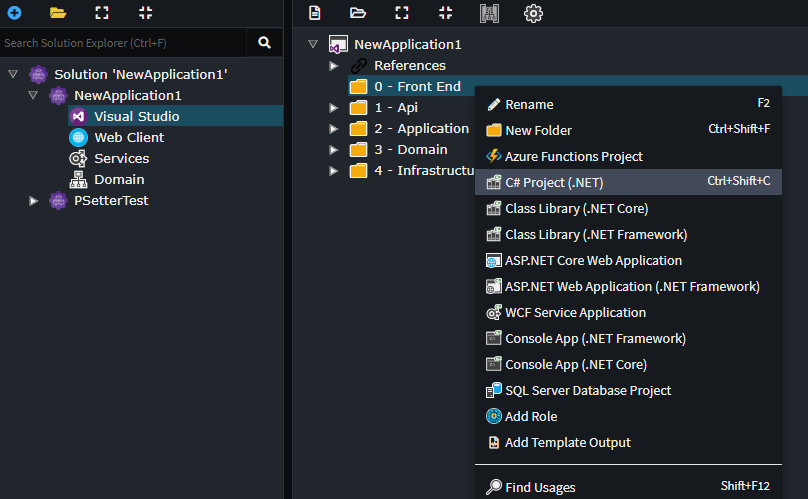This screenshot has width=808, height=499.
Task: Expand the References node
Action: click(333, 65)
